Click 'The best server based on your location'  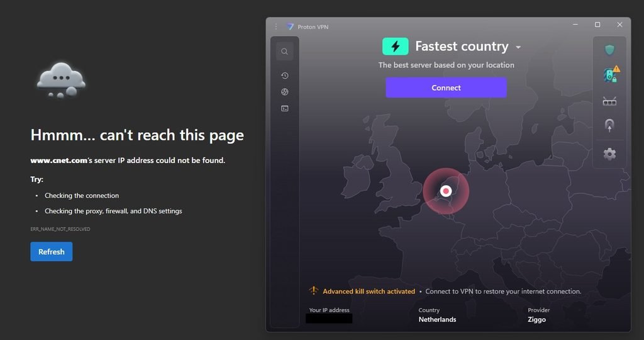pos(446,65)
